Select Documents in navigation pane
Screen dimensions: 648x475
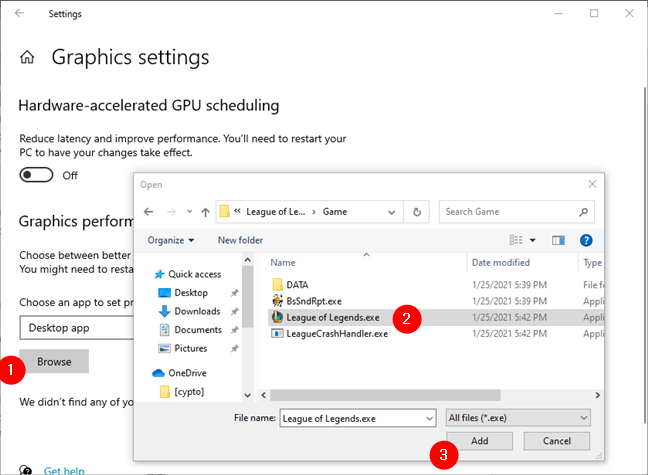pyautogui.click(x=190, y=330)
